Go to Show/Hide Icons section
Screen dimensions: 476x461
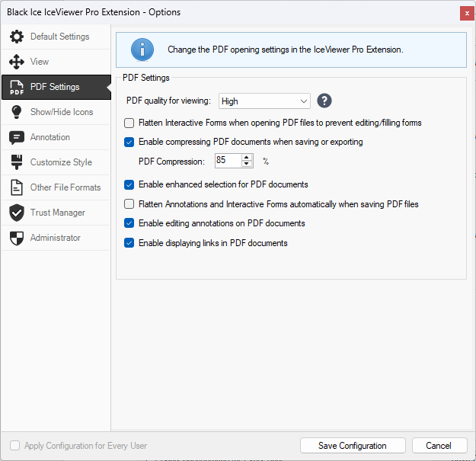pos(56,112)
